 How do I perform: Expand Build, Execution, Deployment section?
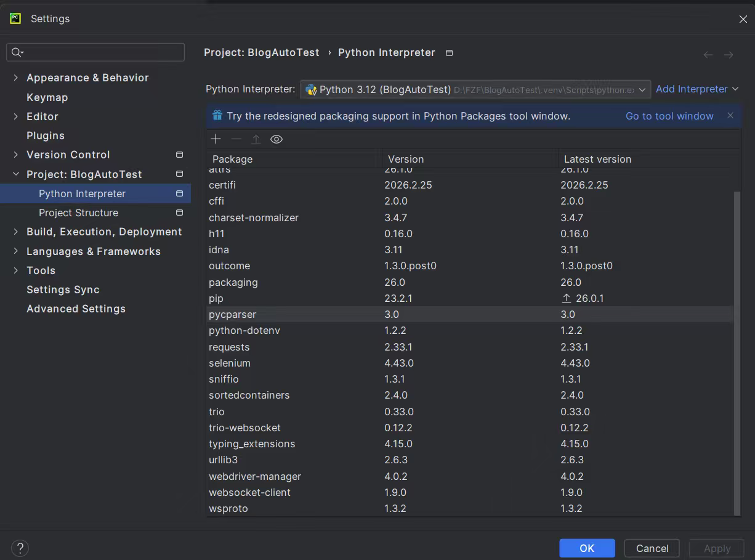click(16, 232)
